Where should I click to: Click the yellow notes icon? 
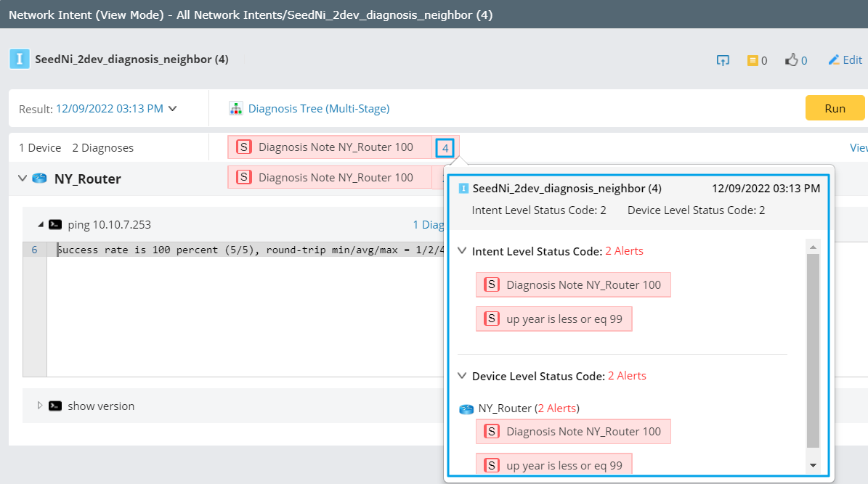(x=753, y=60)
